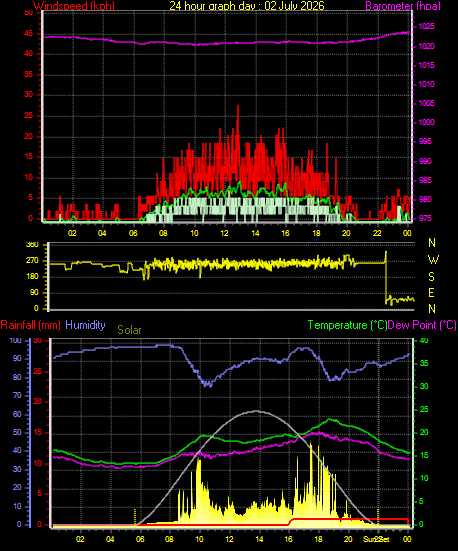This screenshot has height=551, width=458.
Task: Click the 'Temperature (°C)' legend label
Action: 347,325
